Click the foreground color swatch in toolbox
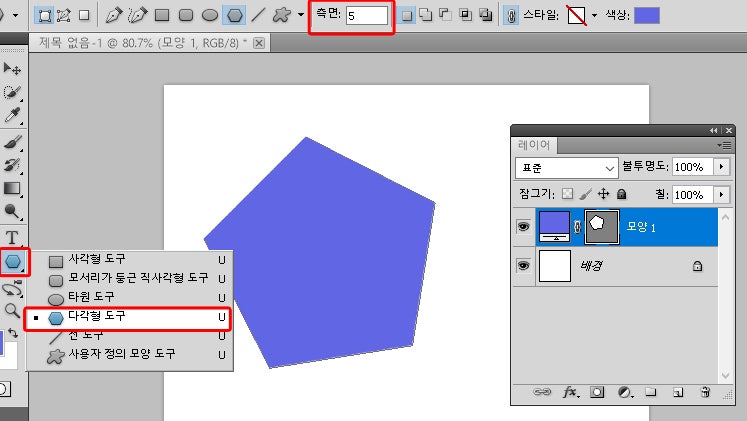This screenshot has height=421, width=747. tap(1, 344)
